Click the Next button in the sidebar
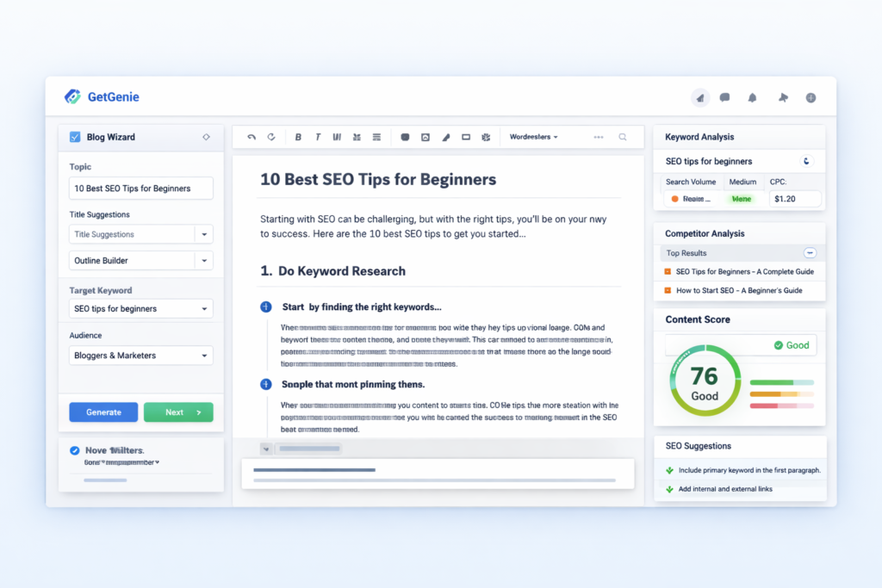882x588 pixels. point(178,412)
